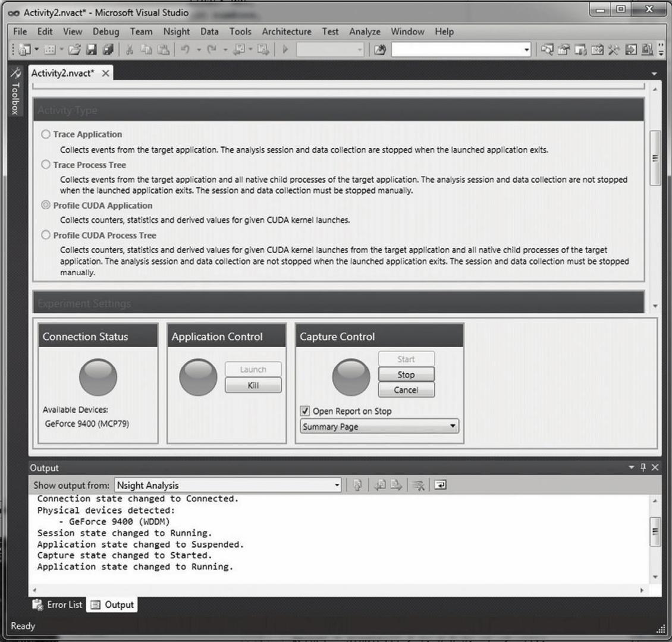Click the Kill button in Application Control
The width and height of the screenshot is (672, 642).
click(253, 385)
